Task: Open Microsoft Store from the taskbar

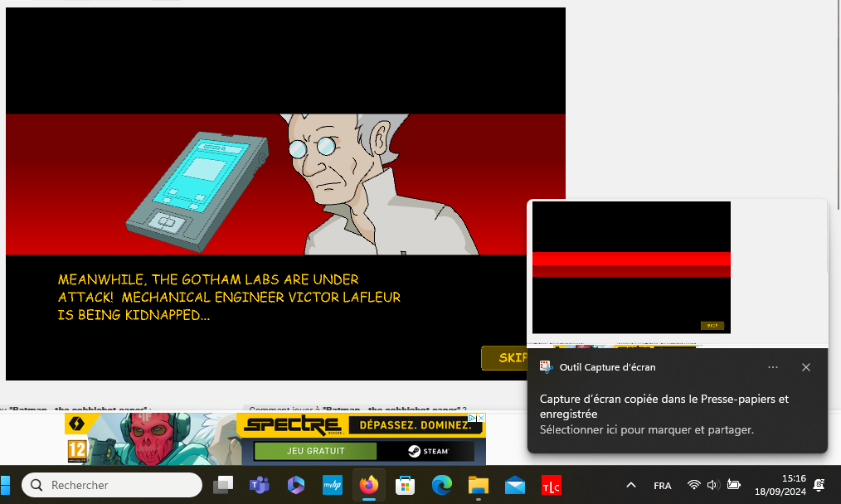Action: tap(406, 485)
